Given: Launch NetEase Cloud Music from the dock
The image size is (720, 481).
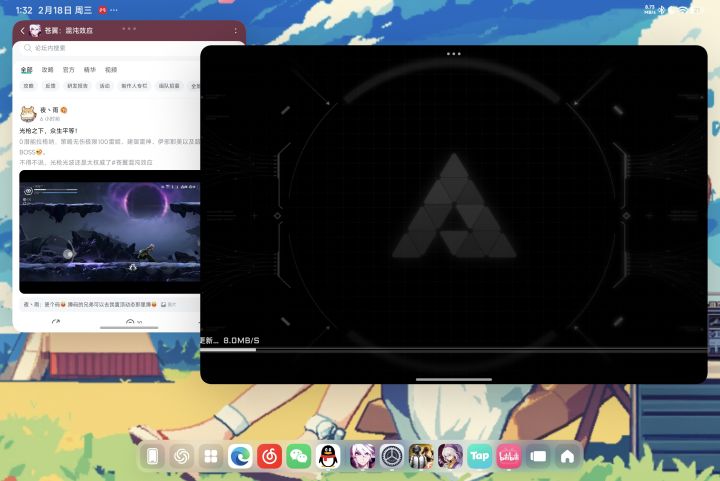Looking at the screenshot, I should click(269, 456).
